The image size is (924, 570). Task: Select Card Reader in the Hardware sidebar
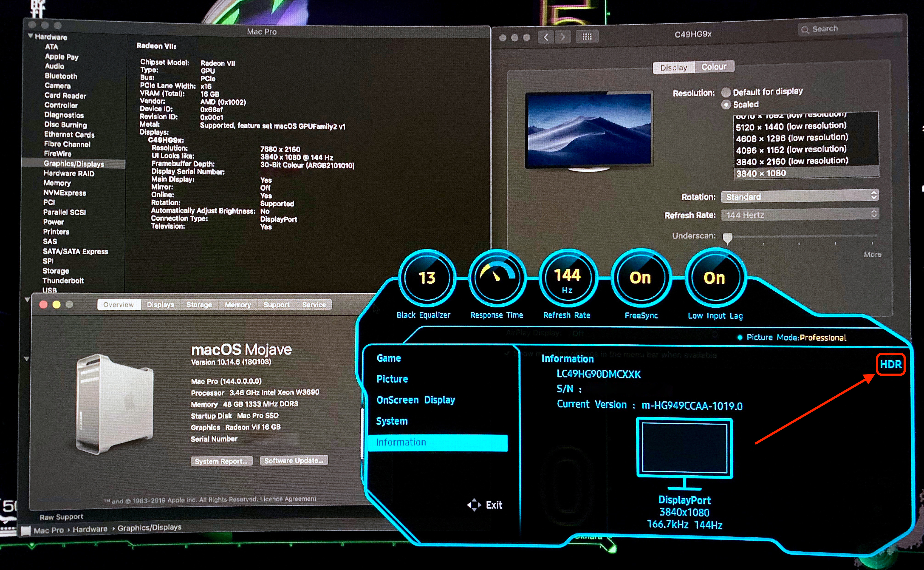pyautogui.click(x=65, y=96)
